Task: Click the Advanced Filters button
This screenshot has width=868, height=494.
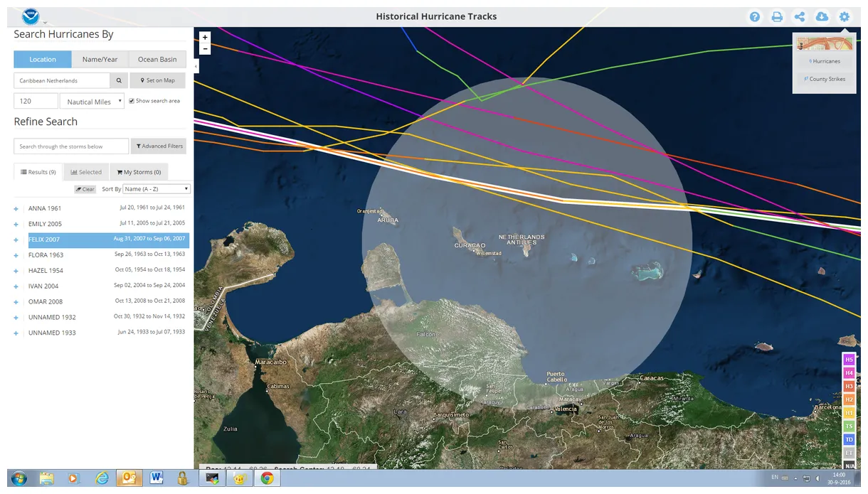Action: [x=159, y=146]
